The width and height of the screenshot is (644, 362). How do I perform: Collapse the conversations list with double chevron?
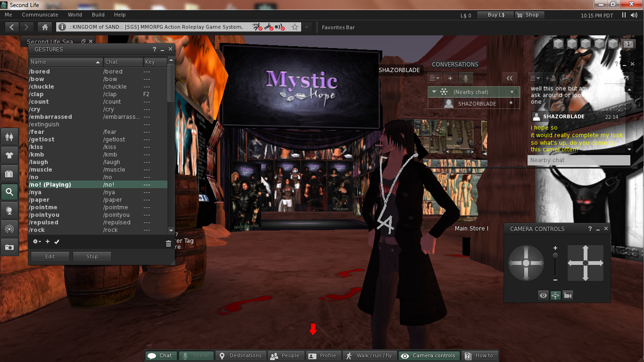(509, 78)
